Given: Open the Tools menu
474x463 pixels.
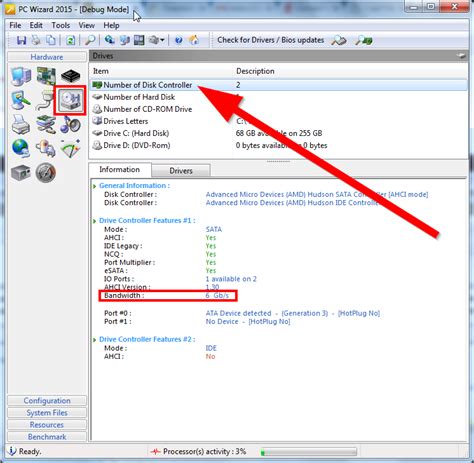Looking at the screenshot, I should (61, 25).
